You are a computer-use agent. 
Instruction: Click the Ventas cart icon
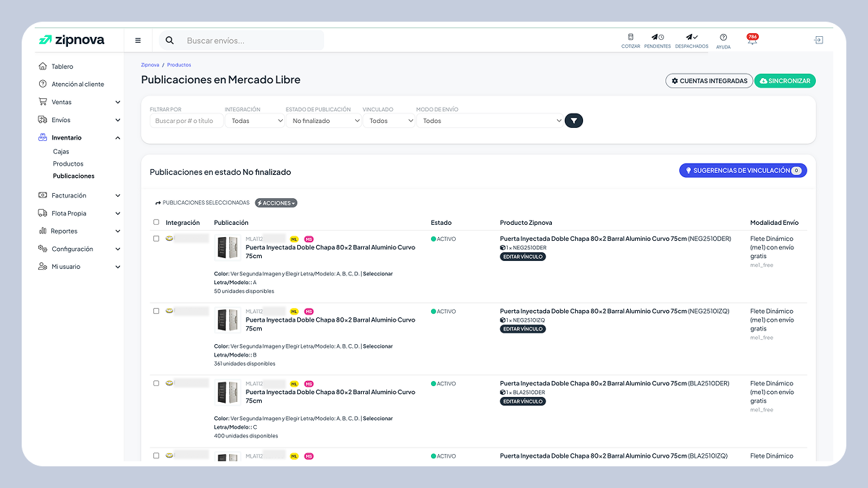coord(43,102)
